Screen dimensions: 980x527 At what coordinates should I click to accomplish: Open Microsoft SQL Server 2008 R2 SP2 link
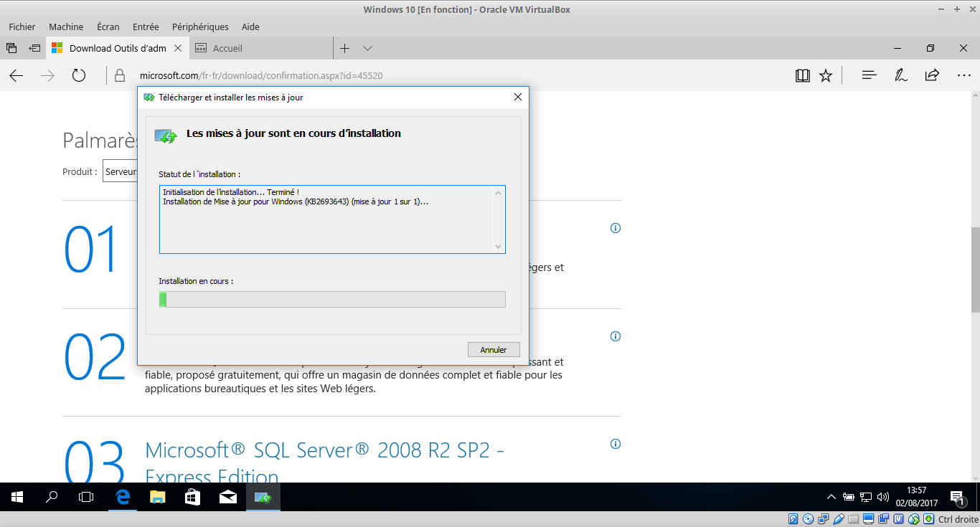[324, 462]
